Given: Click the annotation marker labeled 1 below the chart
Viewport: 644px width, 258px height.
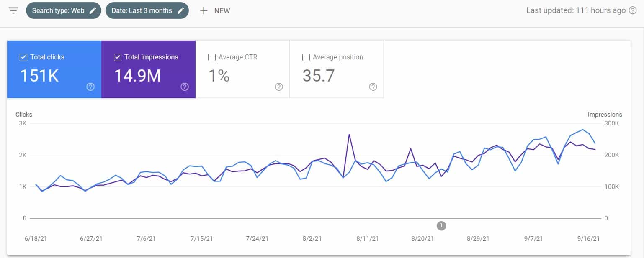Looking at the screenshot, I should [x=441, y=226].
